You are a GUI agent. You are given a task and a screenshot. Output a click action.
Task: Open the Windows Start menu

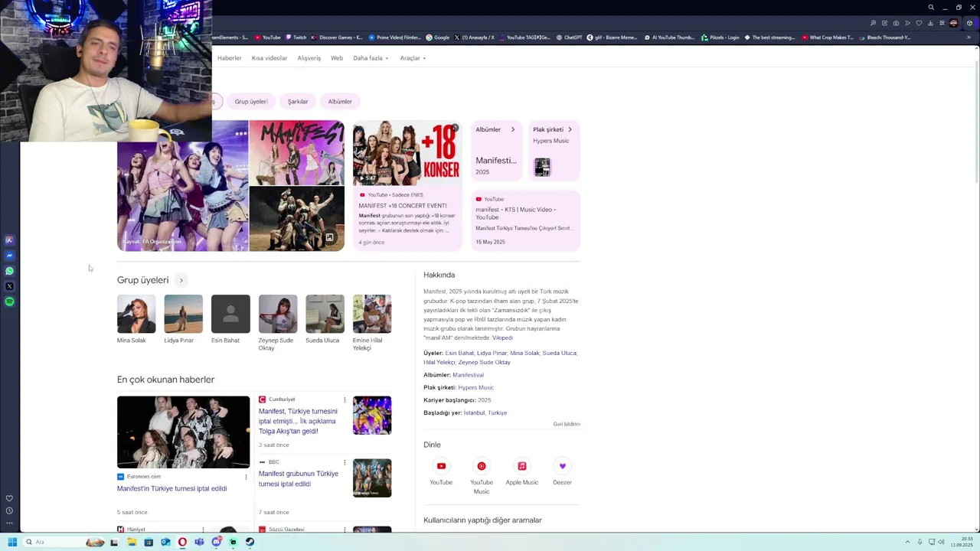[12, 542]
